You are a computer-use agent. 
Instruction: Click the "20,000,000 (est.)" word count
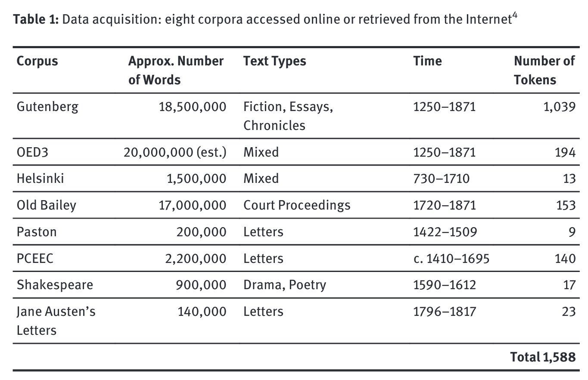pyautogui.click(x=175, y=152)
